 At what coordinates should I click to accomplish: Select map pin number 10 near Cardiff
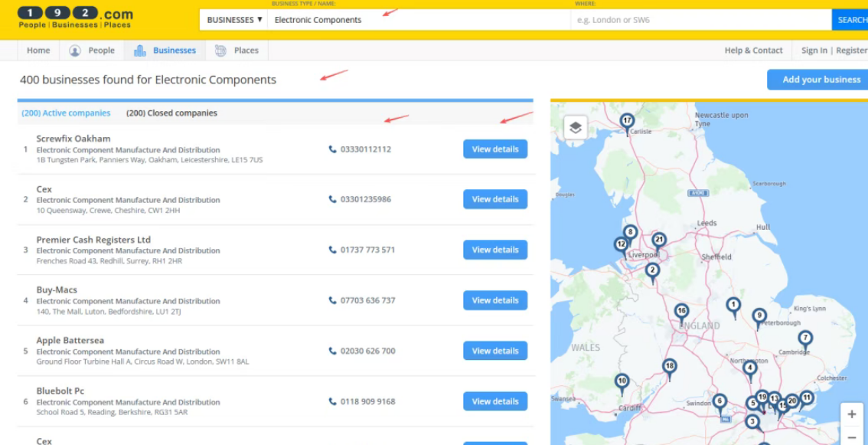click(622, 381)
